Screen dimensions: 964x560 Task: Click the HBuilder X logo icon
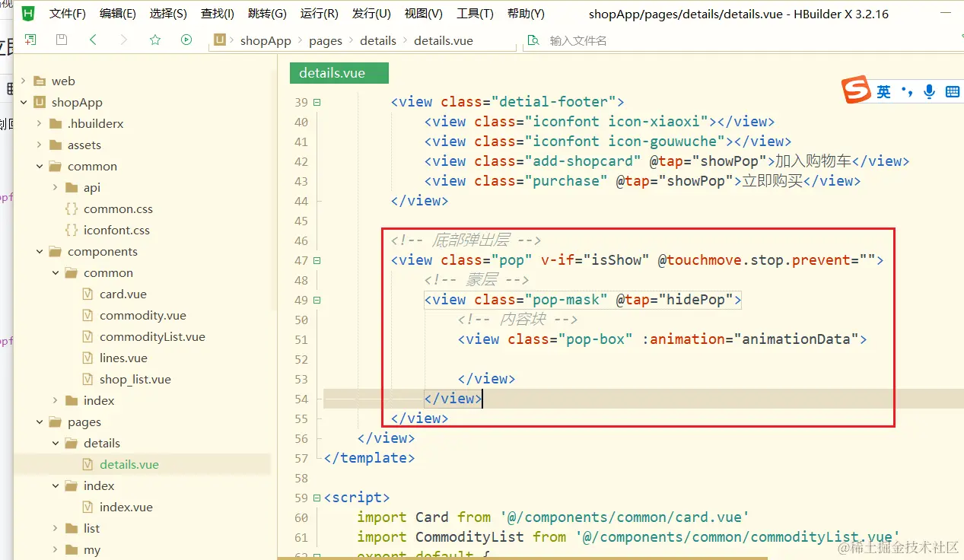click(28, 13)
